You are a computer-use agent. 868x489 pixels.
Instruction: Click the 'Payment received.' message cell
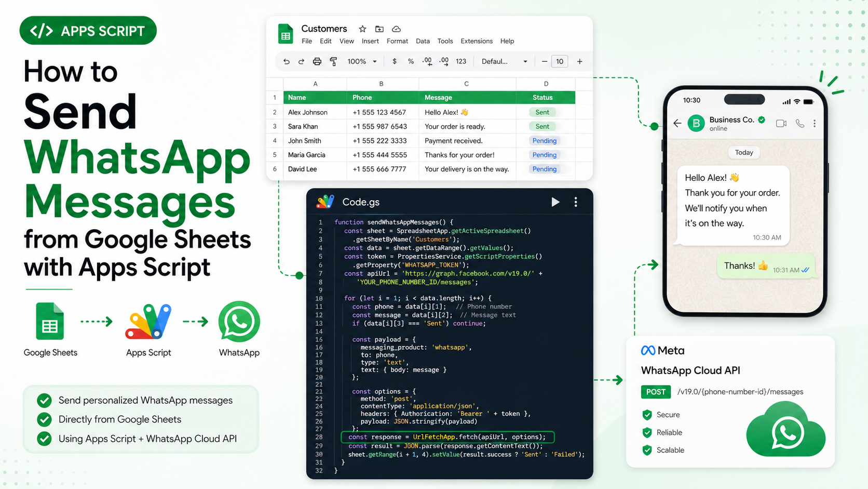(467, 141)
